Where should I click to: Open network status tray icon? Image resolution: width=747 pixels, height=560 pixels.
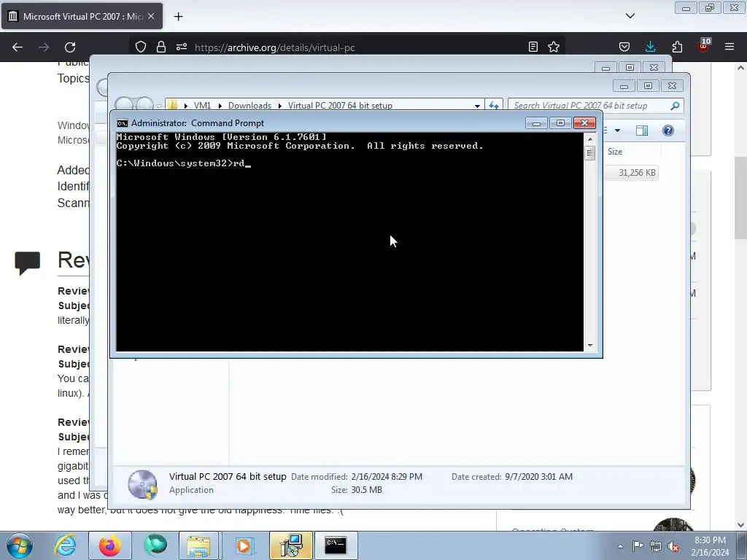(656, 546)
